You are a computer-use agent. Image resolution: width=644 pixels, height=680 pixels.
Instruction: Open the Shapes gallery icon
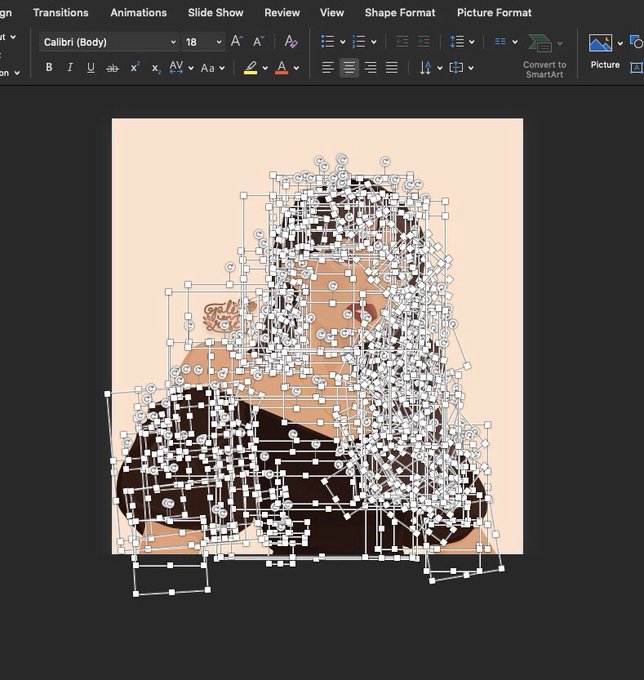(637, 42)
